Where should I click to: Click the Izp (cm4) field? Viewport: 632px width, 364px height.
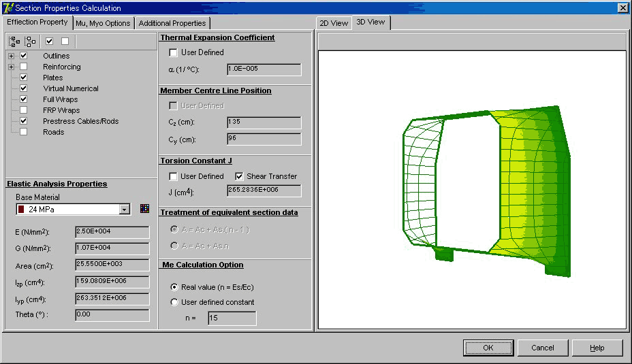[112, 282]
